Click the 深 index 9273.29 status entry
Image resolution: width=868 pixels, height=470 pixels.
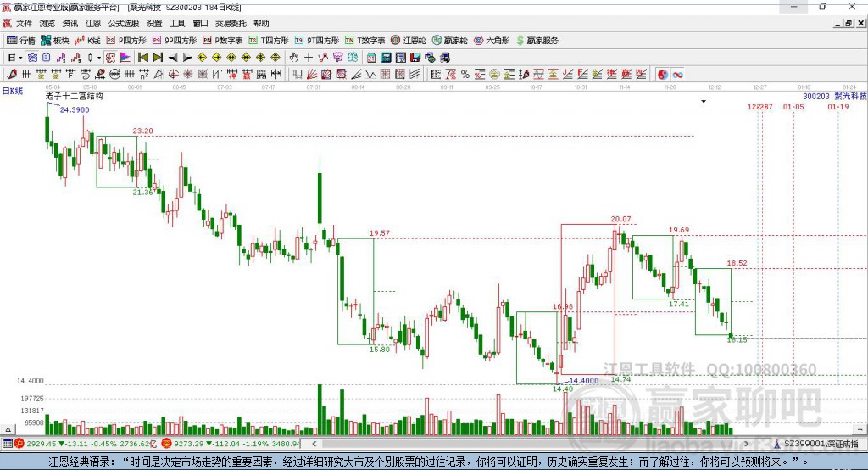tap(231, 444)
